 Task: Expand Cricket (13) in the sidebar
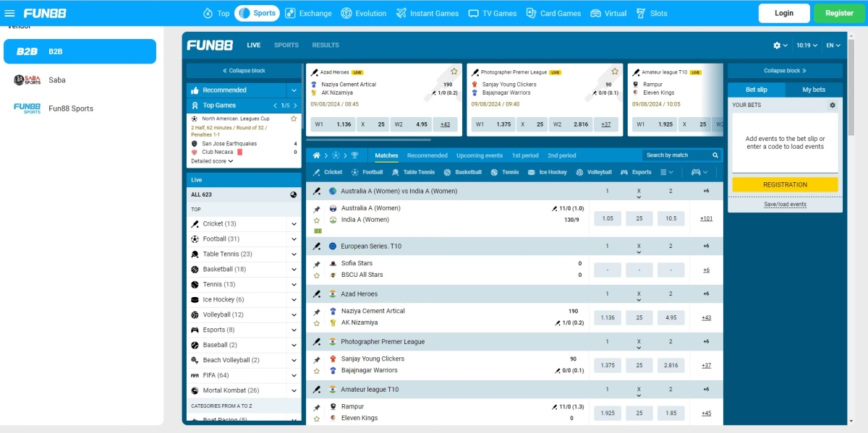pos(294,224)
